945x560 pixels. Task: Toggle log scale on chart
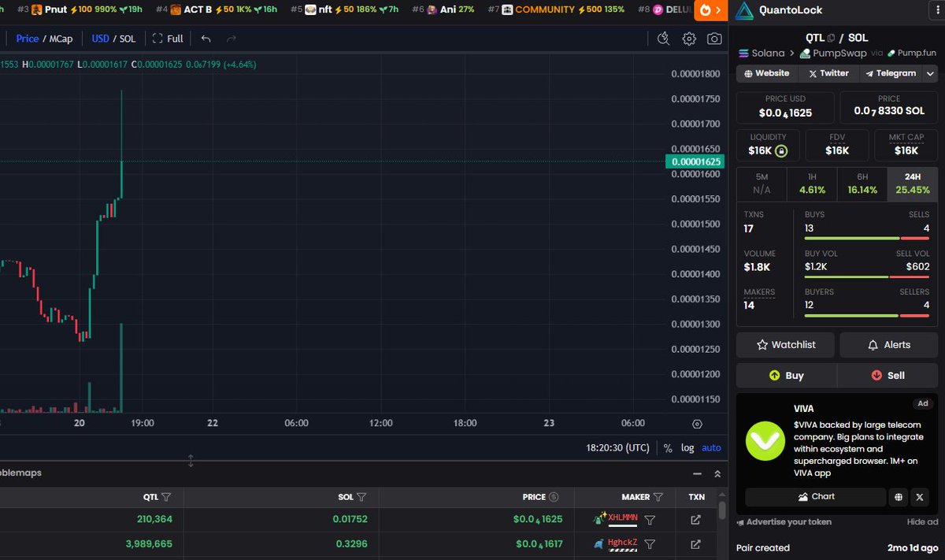click(687, 447)
